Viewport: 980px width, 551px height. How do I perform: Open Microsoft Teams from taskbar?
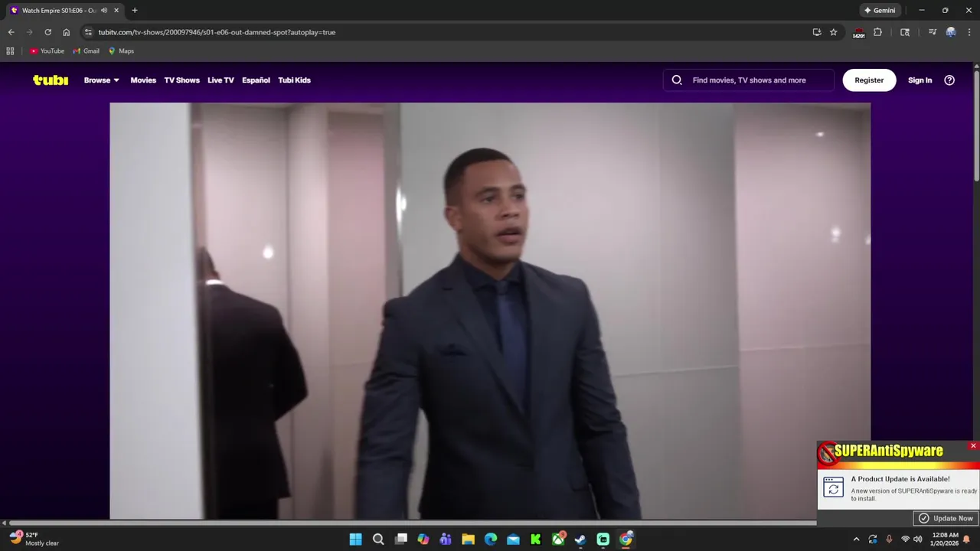coord(446,540)
